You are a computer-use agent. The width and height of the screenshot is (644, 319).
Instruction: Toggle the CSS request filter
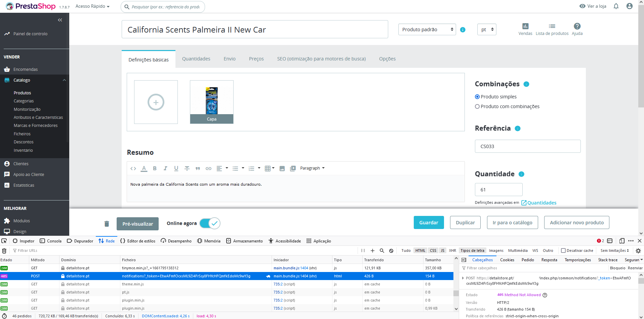[433, 250]
